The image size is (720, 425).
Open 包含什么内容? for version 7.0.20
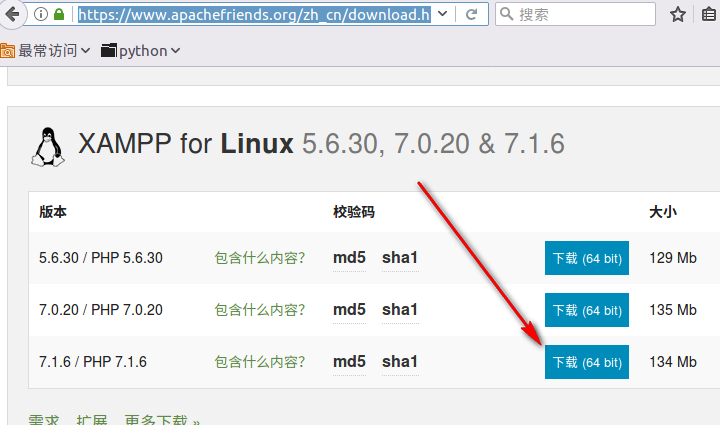click(259, 310)
